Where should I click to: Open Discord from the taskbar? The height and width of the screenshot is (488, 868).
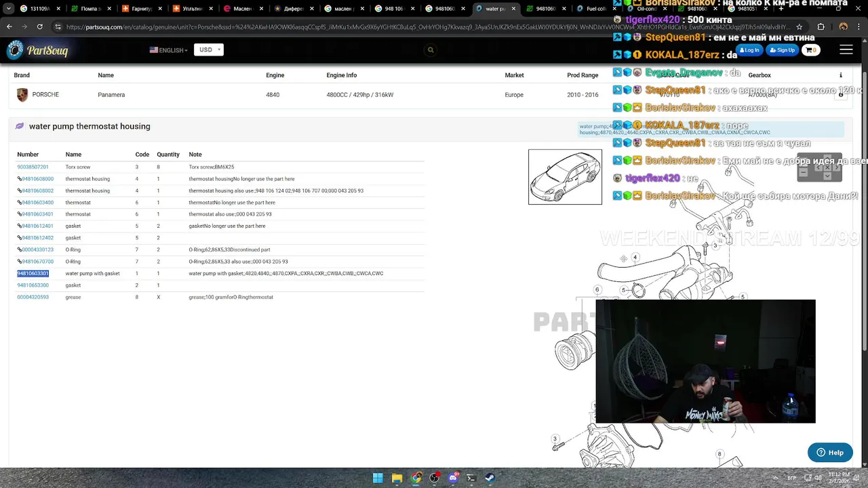tap(453, 478)
